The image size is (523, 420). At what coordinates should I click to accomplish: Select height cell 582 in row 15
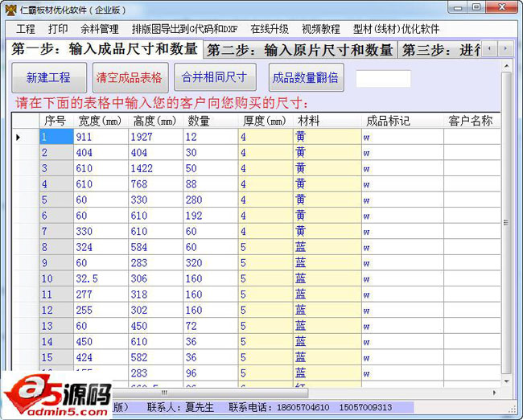155,357
